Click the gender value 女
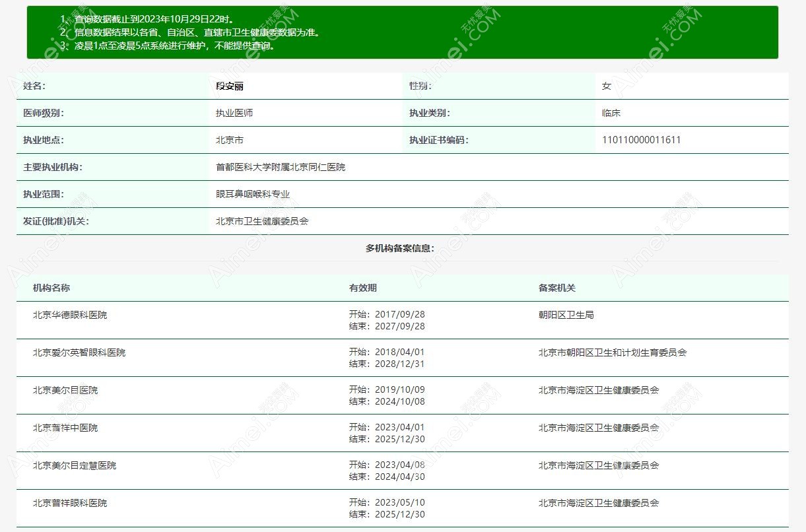This screenshot has width=806, height=532. click(607, 86)
